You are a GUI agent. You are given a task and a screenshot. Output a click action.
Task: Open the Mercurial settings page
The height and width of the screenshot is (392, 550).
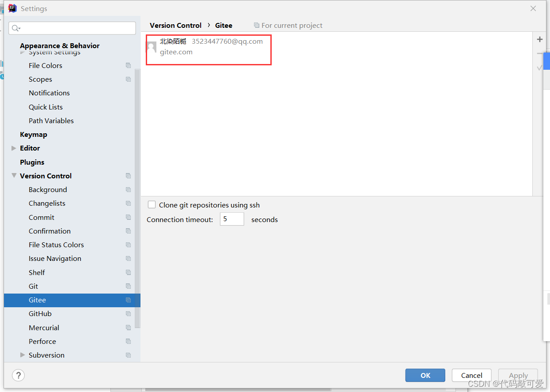click(44, 328)
